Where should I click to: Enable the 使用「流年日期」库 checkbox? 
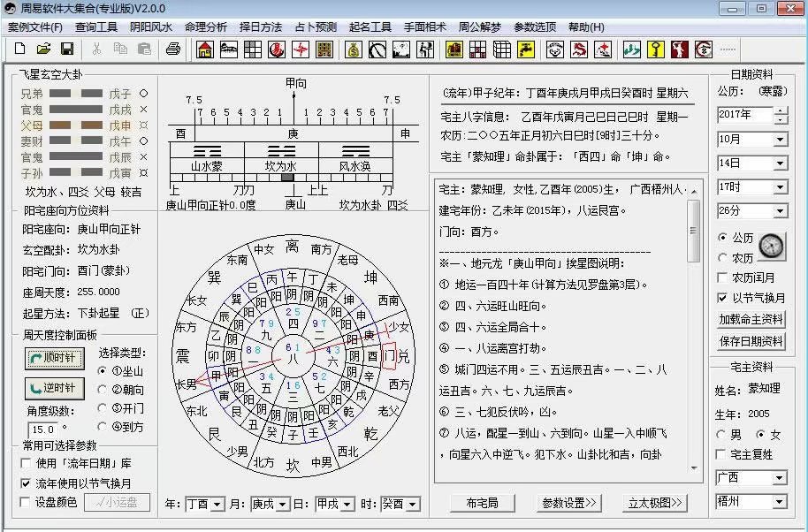(x=27, y=463)
